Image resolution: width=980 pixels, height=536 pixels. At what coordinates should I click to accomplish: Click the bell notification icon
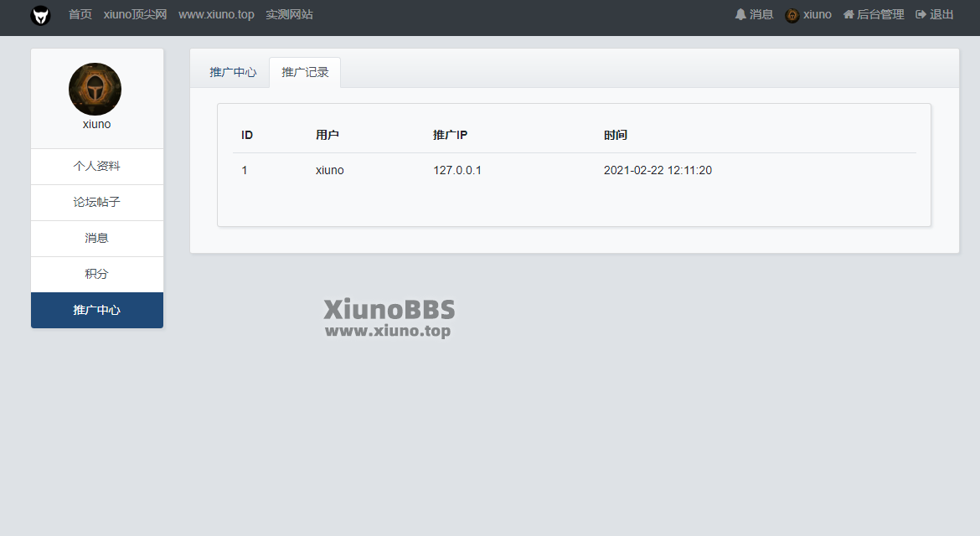(x=740, y=14)
